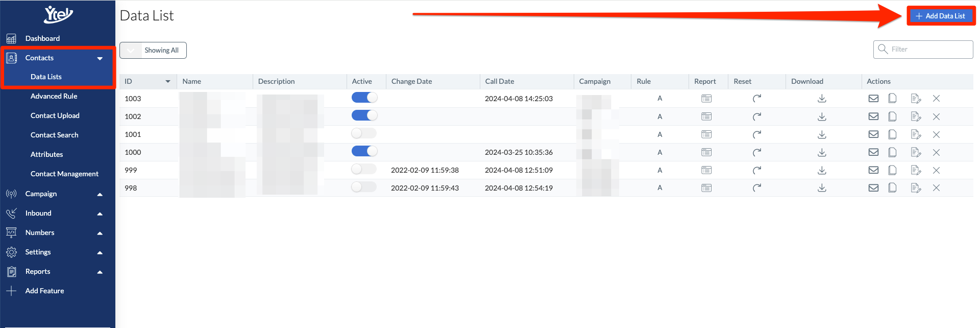
Task: Disable the Active toggle for list 1002
Action: pyautogui.click(x=364, y=115)
